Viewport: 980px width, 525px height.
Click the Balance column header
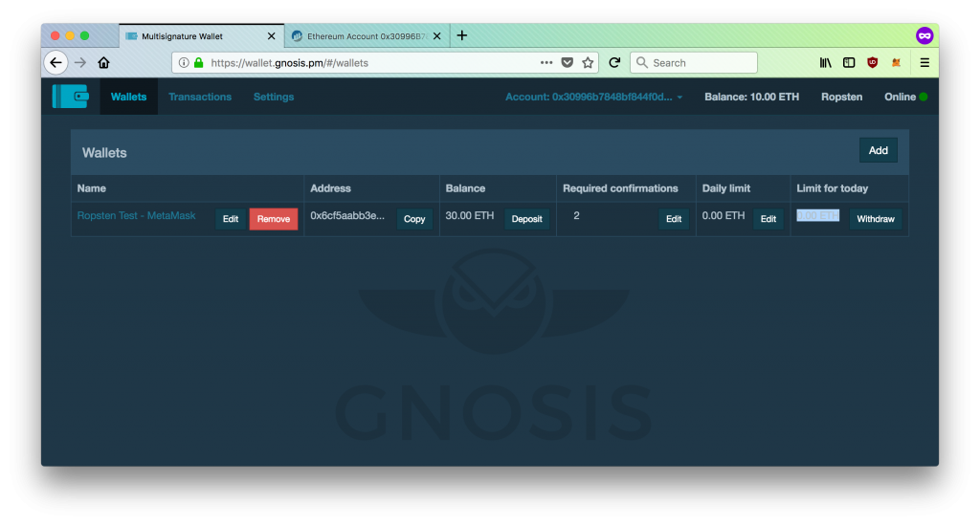tap(466, 188)
